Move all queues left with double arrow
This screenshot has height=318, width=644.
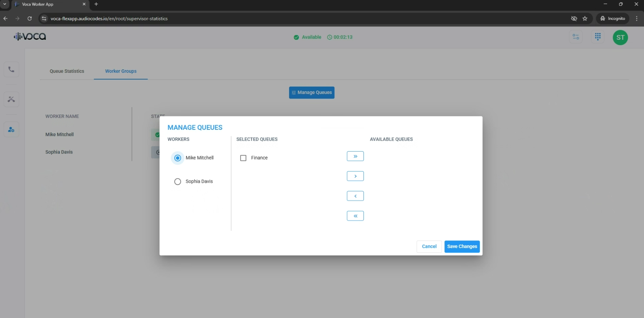[x=355, y=216]
